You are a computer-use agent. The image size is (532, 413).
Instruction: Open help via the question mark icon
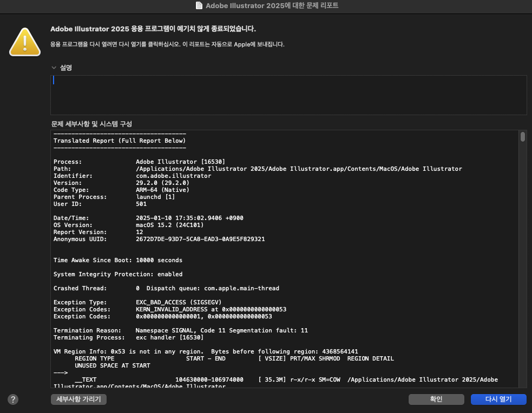13,399
